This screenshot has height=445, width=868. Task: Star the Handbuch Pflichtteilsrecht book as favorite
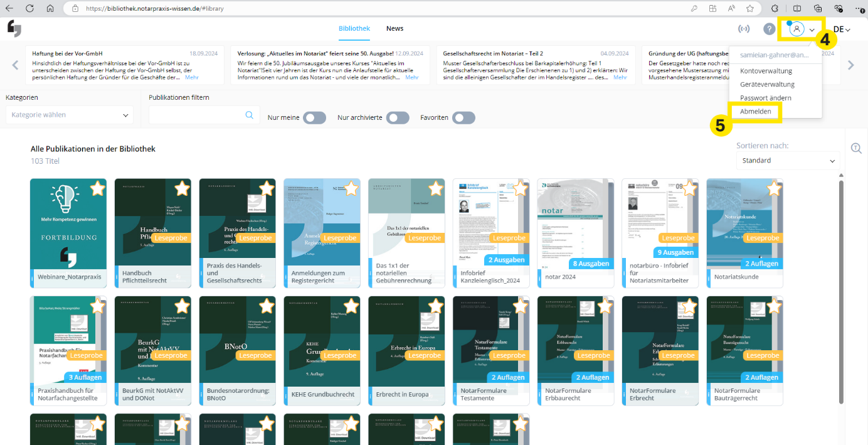182,188
